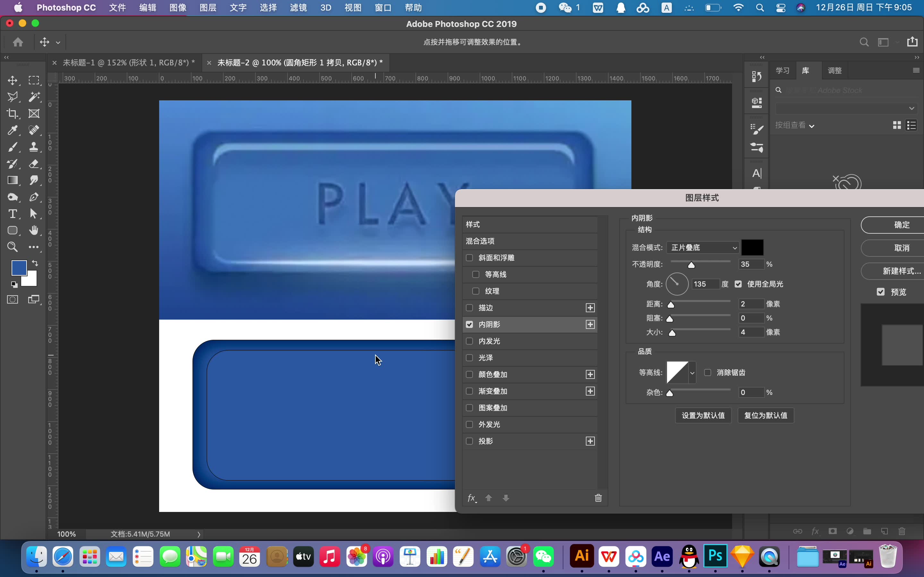Select the Hand tool

pos(34,230)
